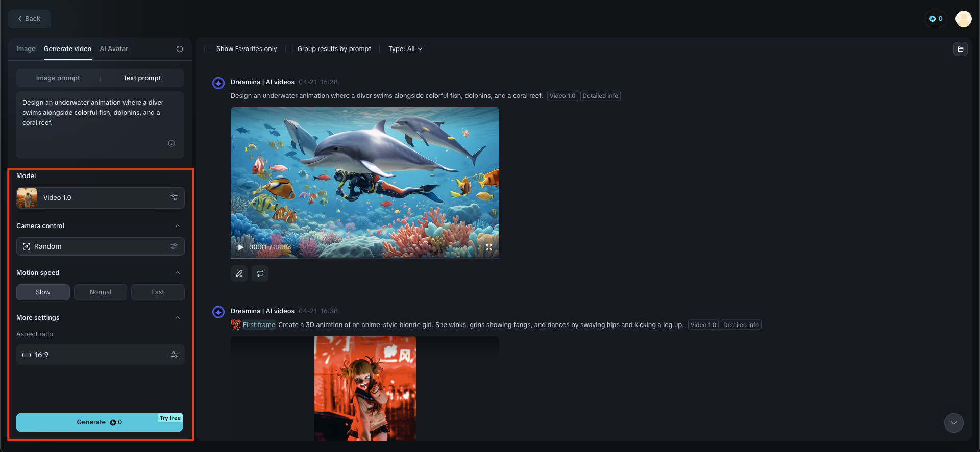980x452 pixels.
Task: Switch to the Generate video tab
Action: click(x=68, y=49)
